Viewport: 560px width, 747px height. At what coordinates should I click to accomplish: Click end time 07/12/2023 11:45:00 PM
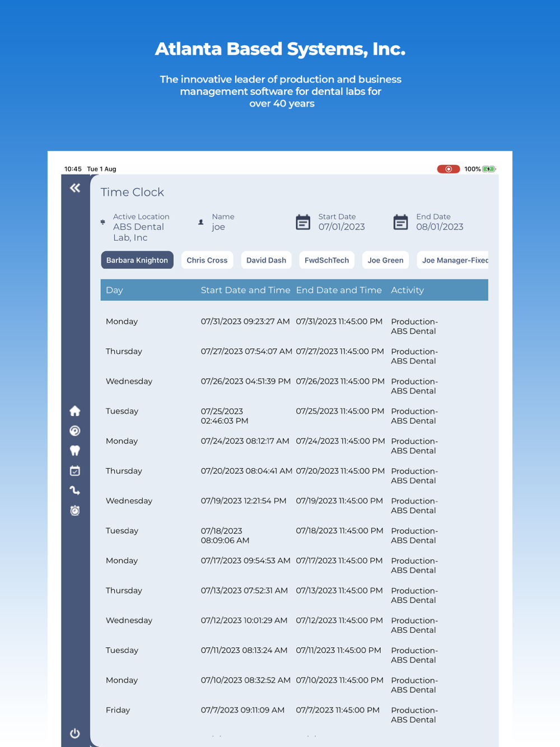(339, 620)
